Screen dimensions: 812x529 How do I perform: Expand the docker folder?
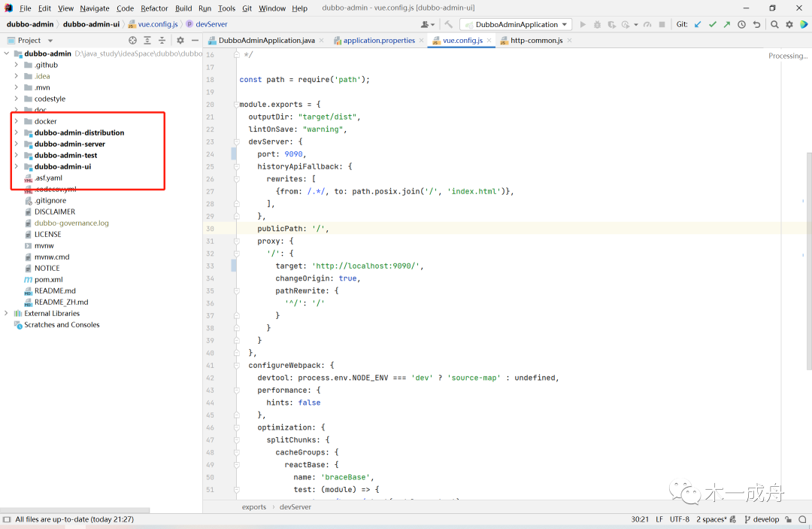16,121
